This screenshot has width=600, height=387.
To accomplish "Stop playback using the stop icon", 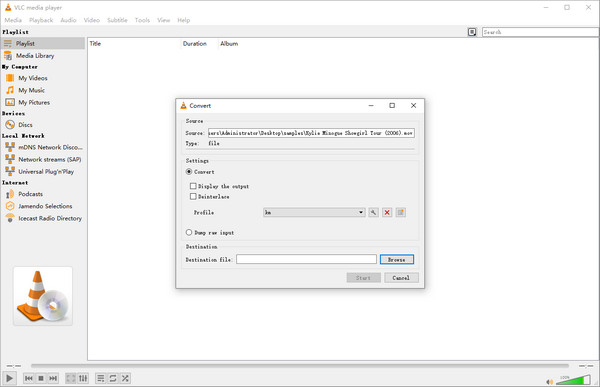I will point(41,378).
